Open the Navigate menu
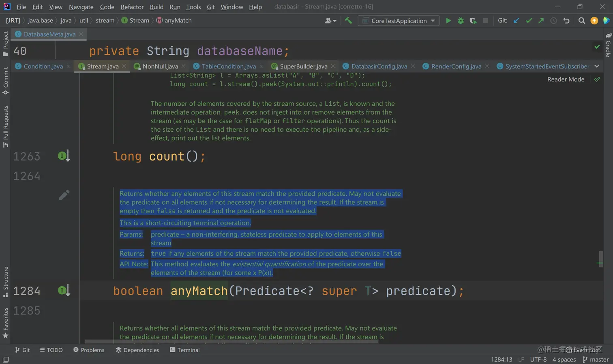 [x=81, y=7]
